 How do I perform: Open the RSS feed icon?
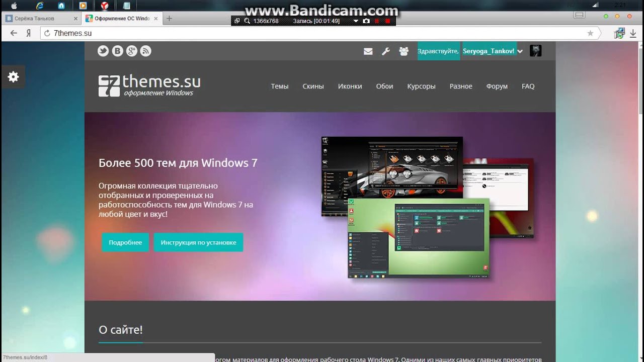coord(146,51)
